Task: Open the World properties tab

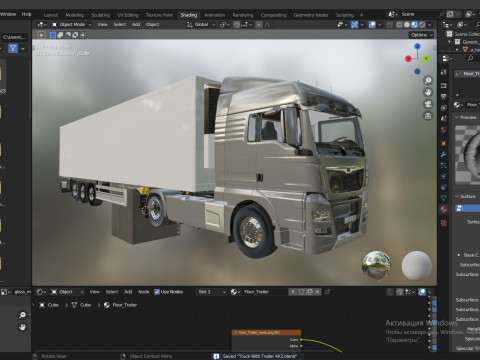Action: [443, 130]
